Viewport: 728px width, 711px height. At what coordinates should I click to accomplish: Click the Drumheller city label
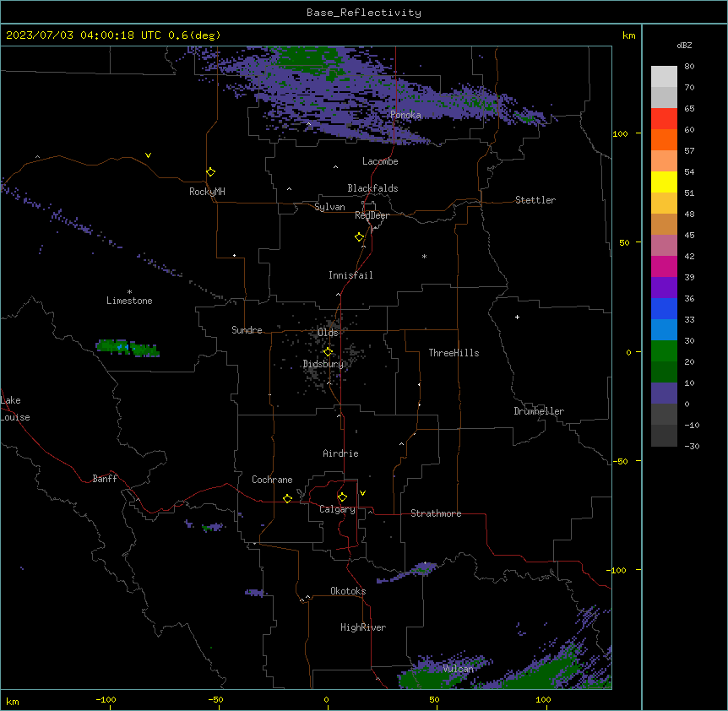tap(539, 411)
